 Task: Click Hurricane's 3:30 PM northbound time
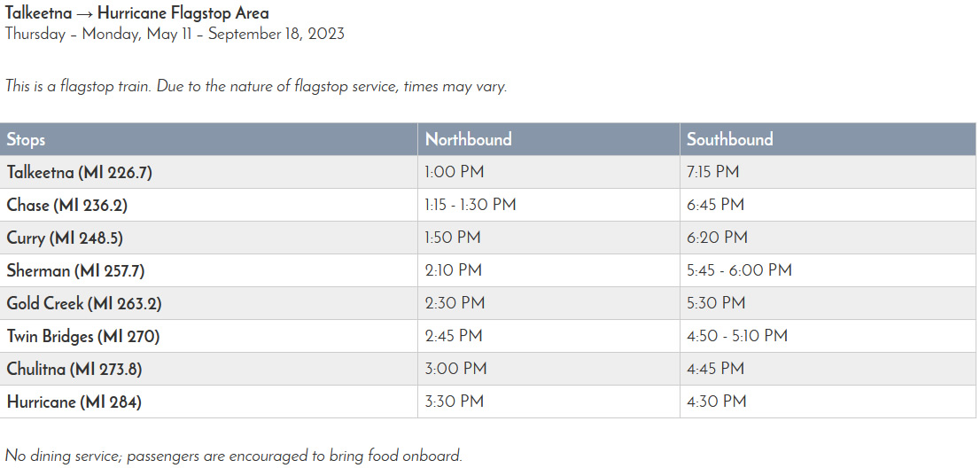point(455,402)
